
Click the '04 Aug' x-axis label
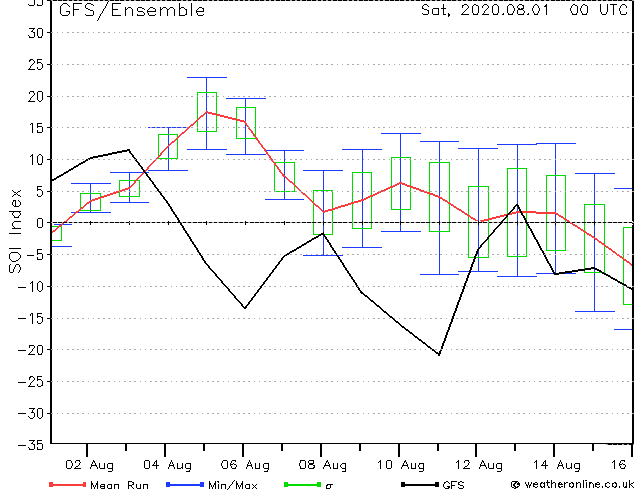click(x=167, y=465)
